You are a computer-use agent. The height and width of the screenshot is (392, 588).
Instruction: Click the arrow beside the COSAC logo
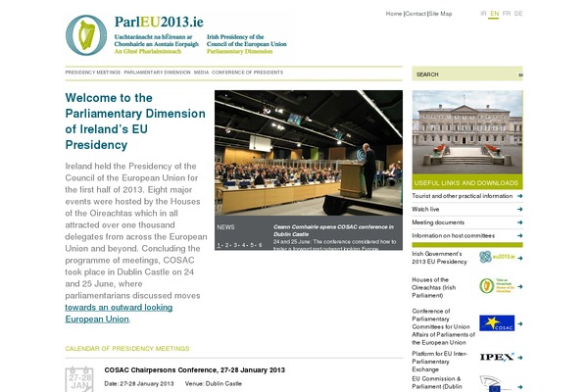519,323
